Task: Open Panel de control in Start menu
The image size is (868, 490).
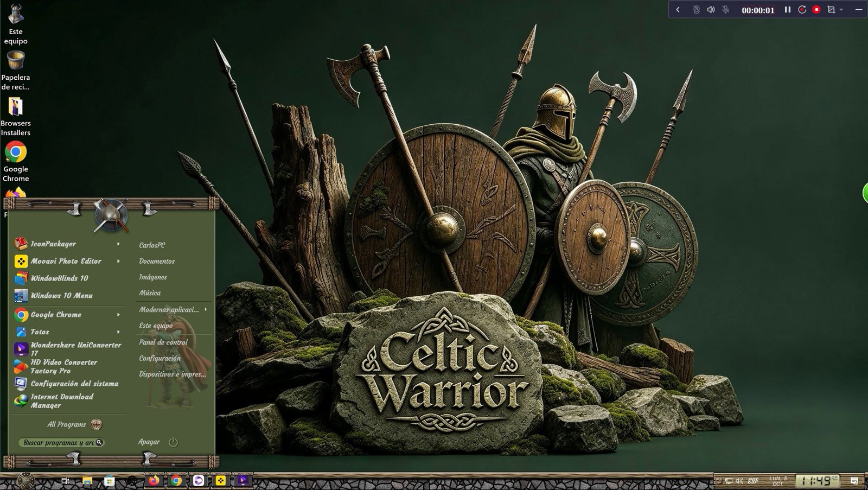Action: [163, 342]
